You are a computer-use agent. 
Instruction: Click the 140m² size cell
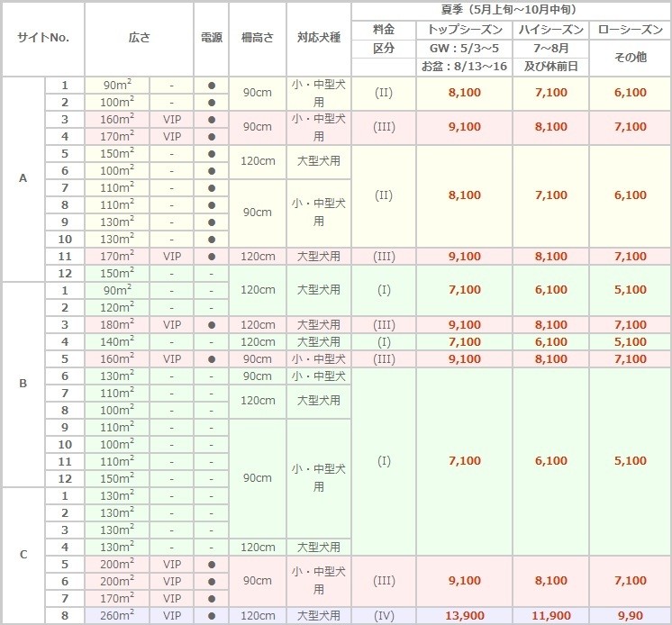[117, 342]
